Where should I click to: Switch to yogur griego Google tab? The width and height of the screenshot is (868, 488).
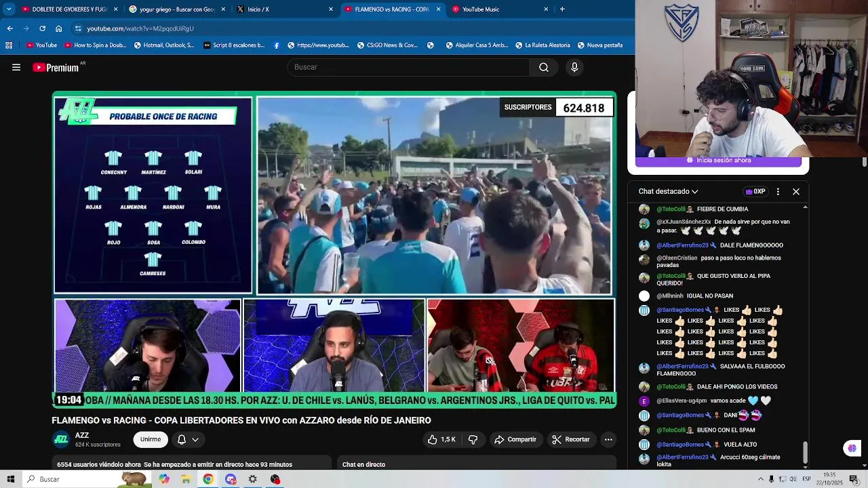(178, 9)
